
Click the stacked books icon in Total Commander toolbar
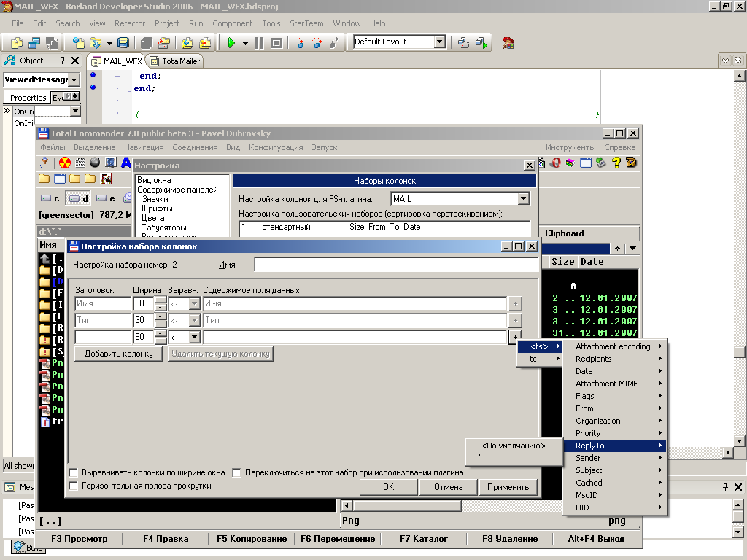point(570,163)
